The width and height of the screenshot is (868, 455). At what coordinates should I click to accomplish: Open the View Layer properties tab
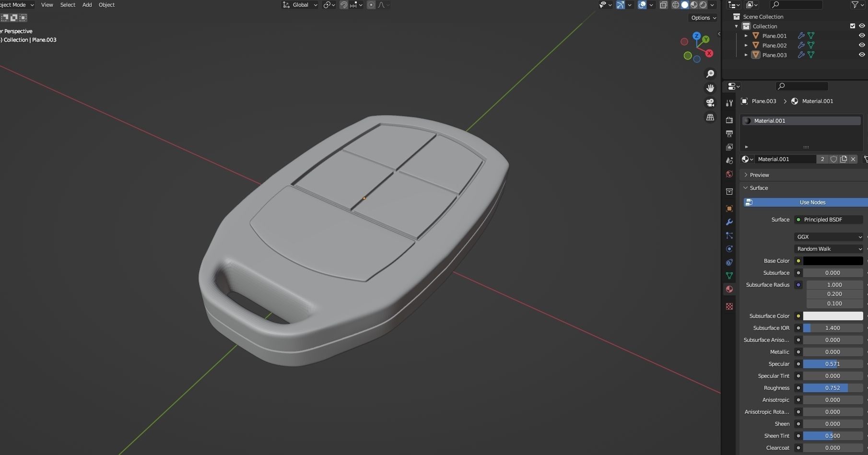pyautogui.click(x=729, y=147)
